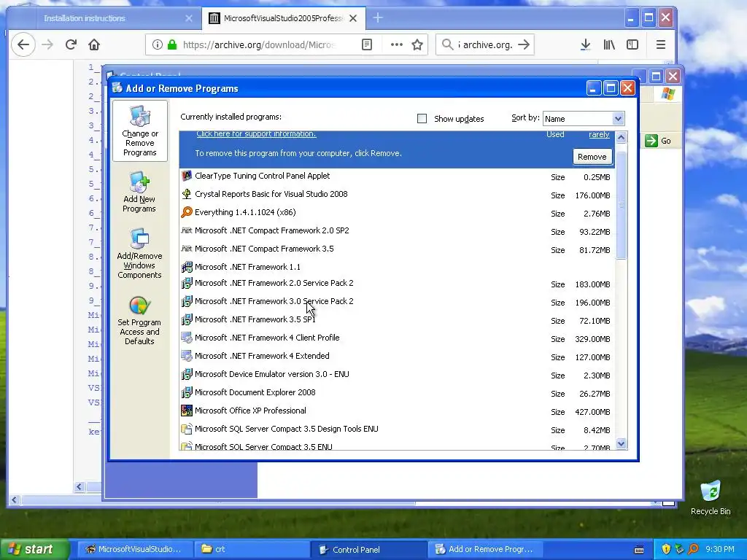Viewport: 747px width, 560px height.
Task: Click the rarely usage link
Action: point(599,134)
